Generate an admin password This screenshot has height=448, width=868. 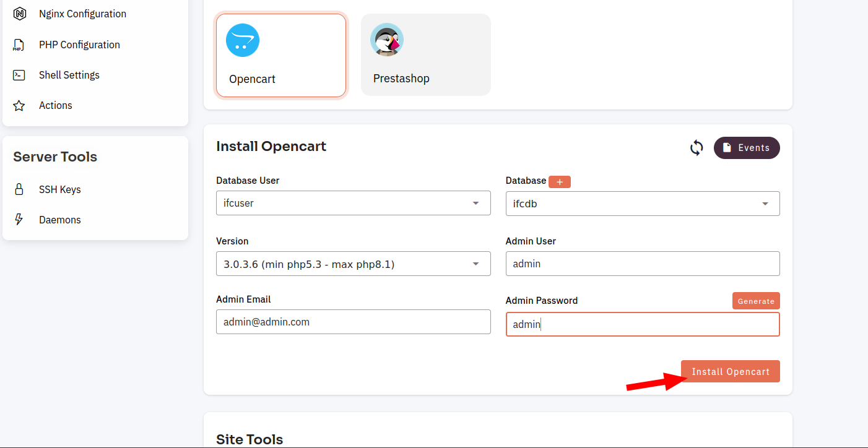(x=756, y=301)
